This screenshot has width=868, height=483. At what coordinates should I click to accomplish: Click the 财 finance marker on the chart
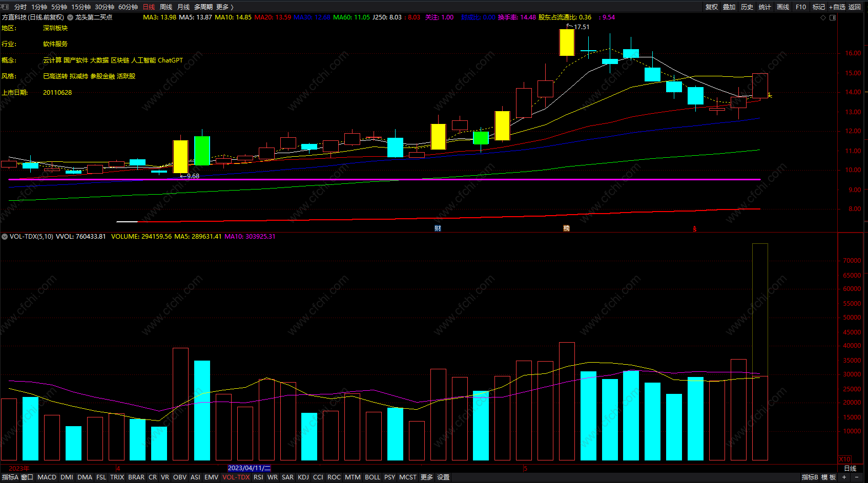tap(438, 228)
